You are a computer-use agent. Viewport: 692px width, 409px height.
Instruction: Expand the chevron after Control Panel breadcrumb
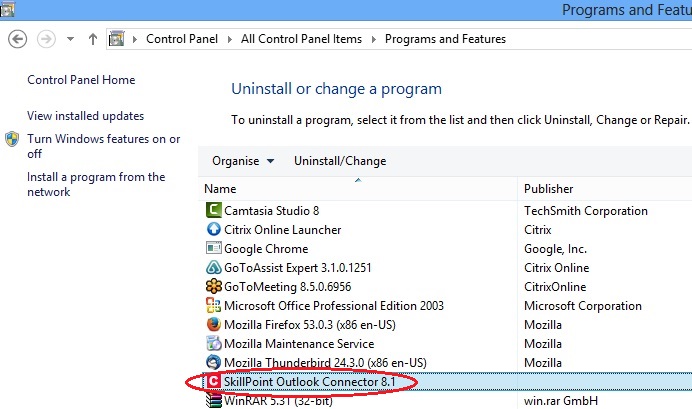click(x=229, y=39)
